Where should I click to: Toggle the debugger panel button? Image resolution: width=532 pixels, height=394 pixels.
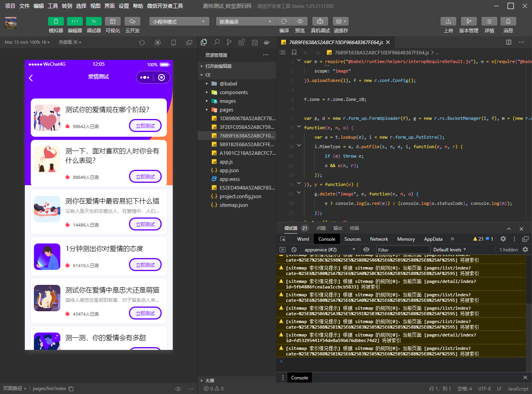(x=94, y=21)
